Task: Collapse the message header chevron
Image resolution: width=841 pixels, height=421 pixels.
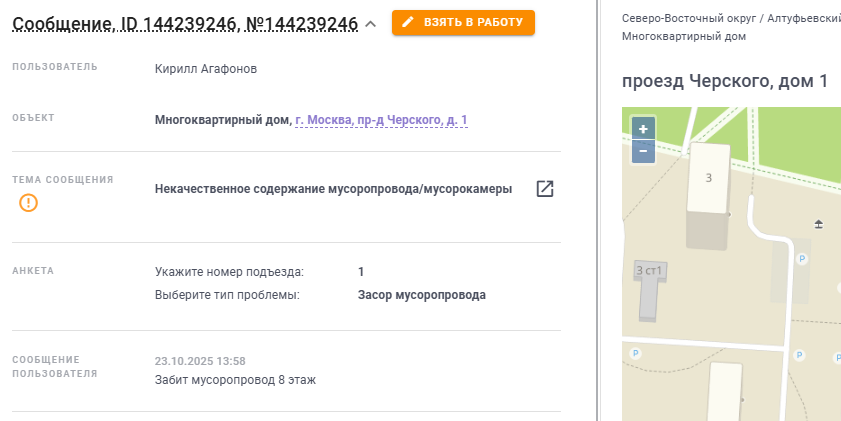Action: point(371,23)
